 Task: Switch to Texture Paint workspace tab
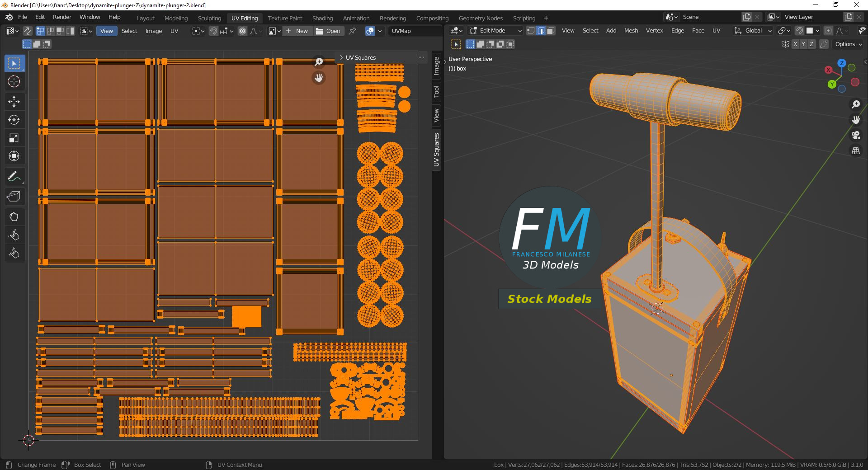click(x=285, y=18)
